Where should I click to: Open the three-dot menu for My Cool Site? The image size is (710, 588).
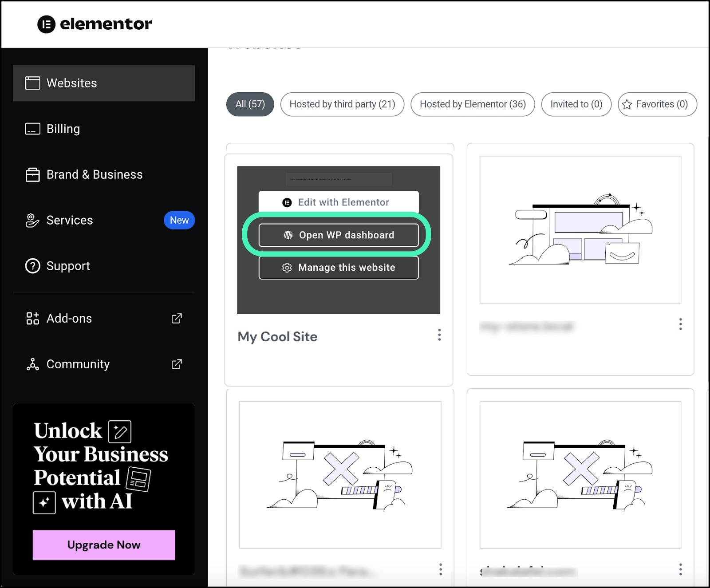tap(439, 335)
